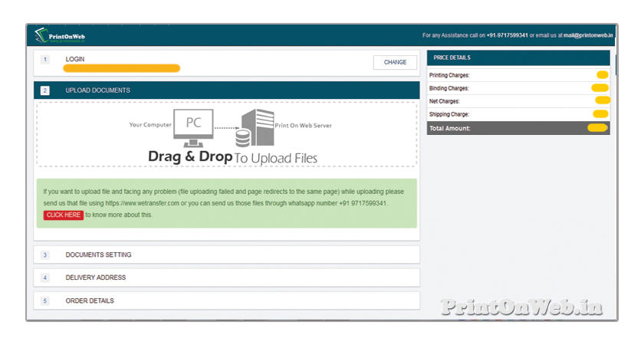Click the Printing Charges row label
This screenshot has width=644, height=345.
pyautogui.click(x=449, y=75)
